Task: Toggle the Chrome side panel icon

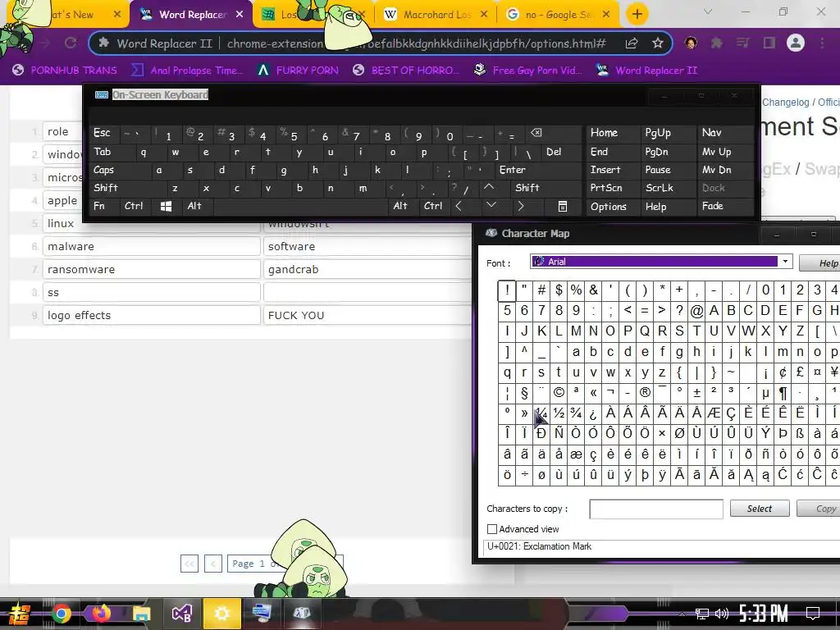Action: click(x=769, y=43)
